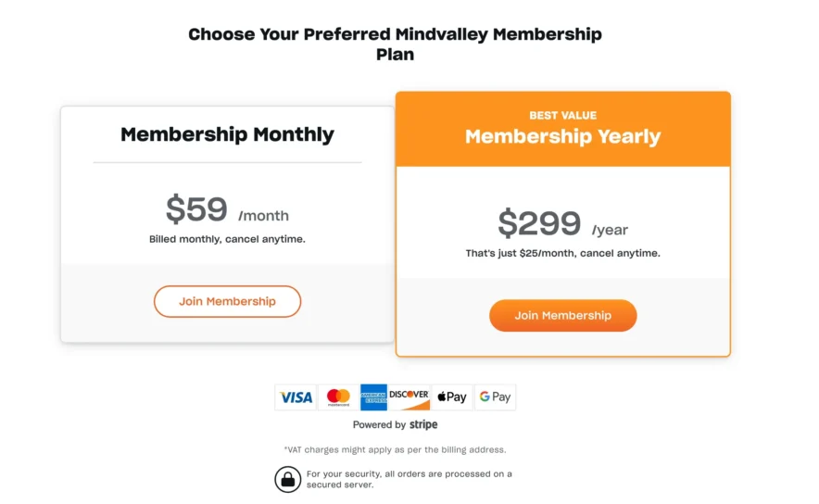819x504 pixels.
Task: Choose the Apple Pay icon
Action: 451,397
